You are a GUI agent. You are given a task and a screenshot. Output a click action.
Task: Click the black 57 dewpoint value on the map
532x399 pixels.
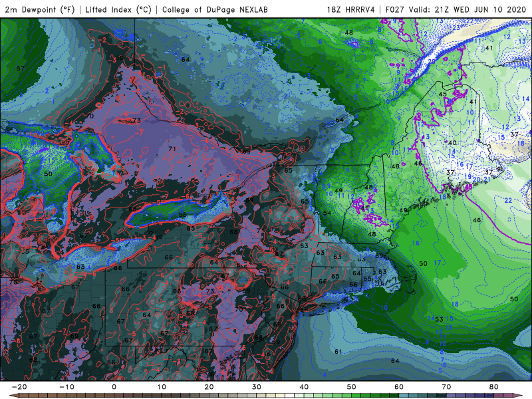tap(21, 68)
